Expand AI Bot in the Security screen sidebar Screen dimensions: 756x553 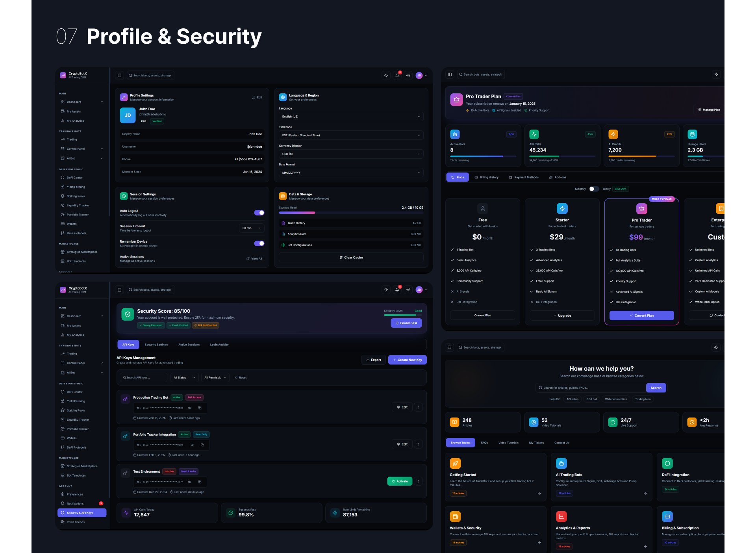click(82, 372)
